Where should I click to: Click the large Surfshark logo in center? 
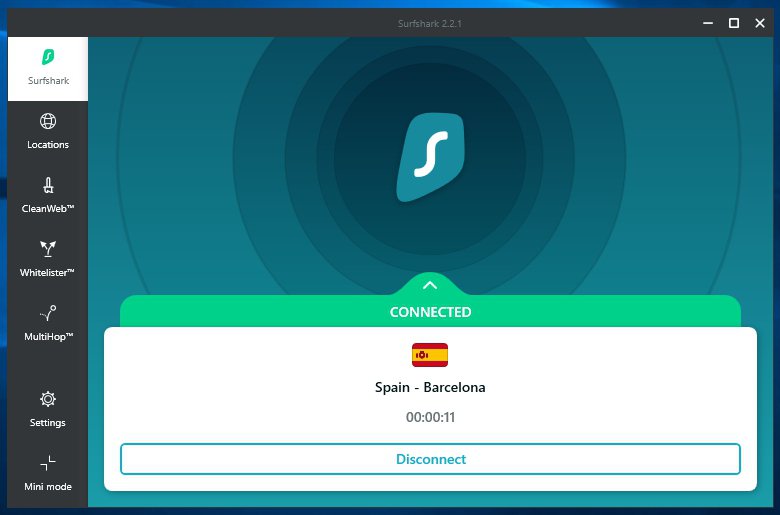click(x=431, y=156)
